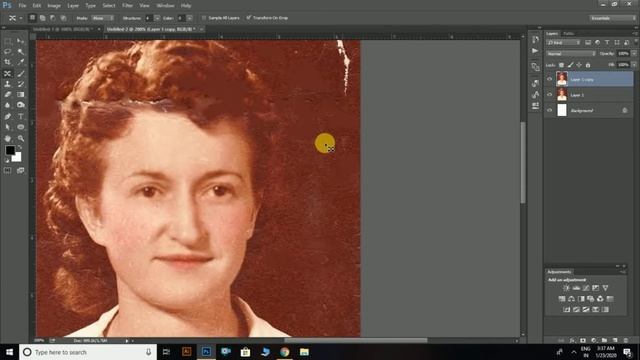The image size is (640, 360).
Task: Select the Pen tool
Action: click(x=8, y=116)
